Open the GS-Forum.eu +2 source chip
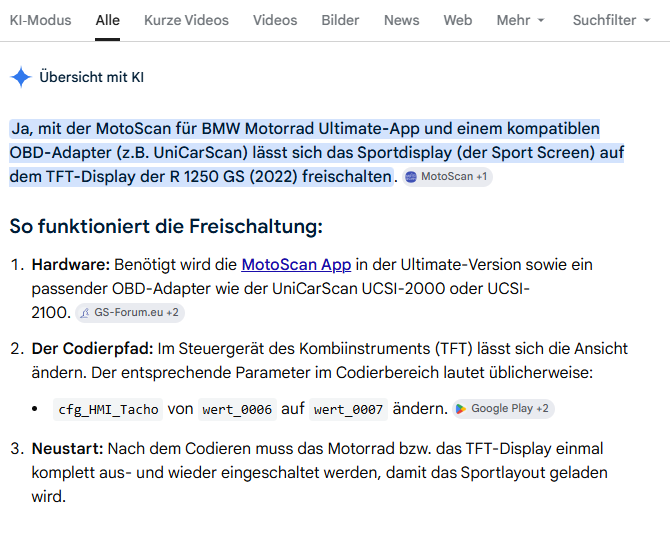The height and width of the screenshot is (533, 670). coord(130,312)
